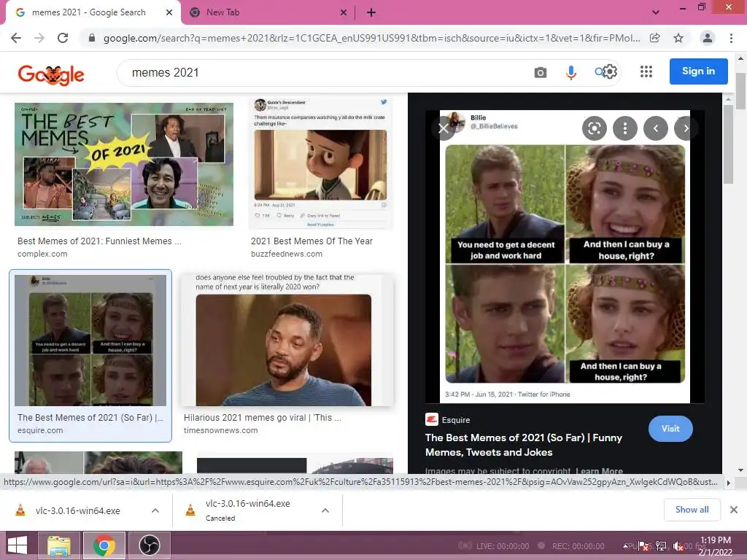The width and height of the screenshot is (747, 560).
Task: Search inside image with Lens icon
Action: pos(594,128)
